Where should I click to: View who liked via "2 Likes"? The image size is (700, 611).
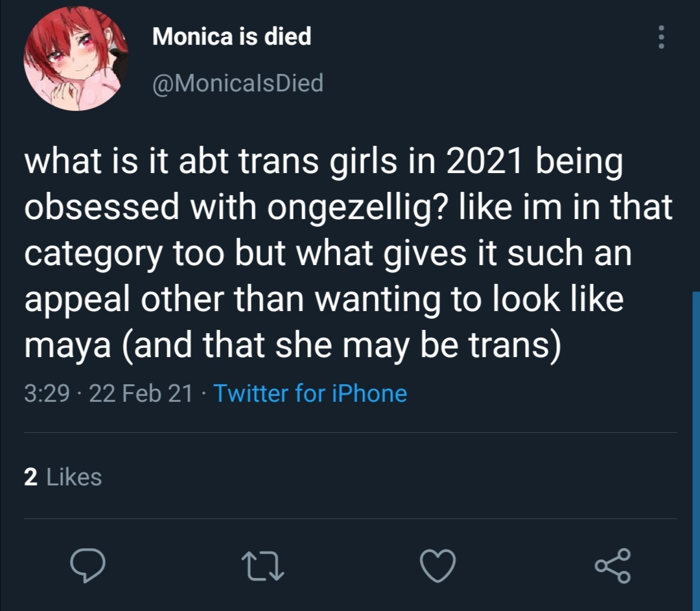click(63, 477)
